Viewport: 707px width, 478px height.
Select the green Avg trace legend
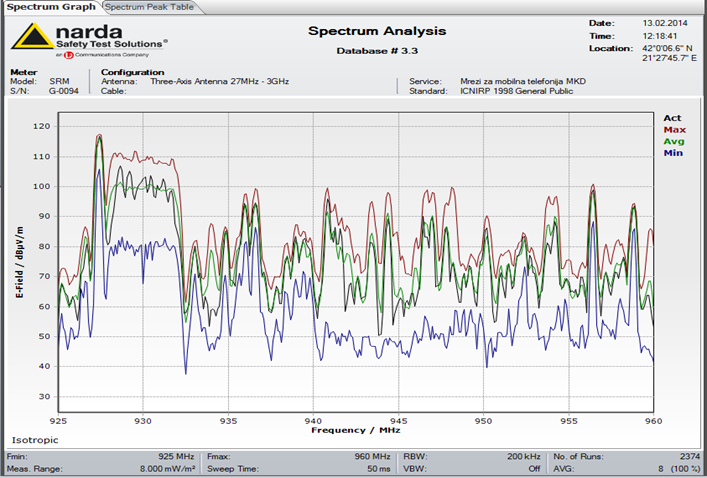coord(673,142)
